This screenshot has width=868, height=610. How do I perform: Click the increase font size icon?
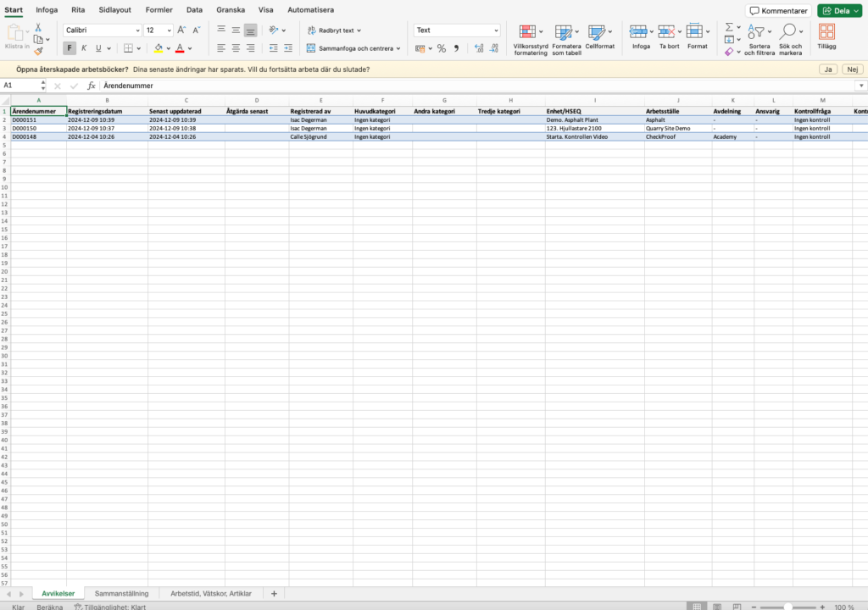pyautogui.click(x=181, y=30)
